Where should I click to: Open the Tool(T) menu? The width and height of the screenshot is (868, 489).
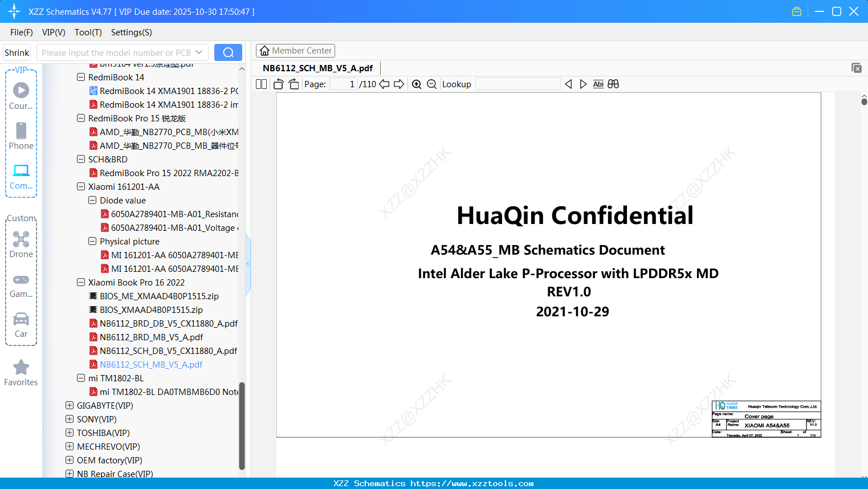click(88, 32)
